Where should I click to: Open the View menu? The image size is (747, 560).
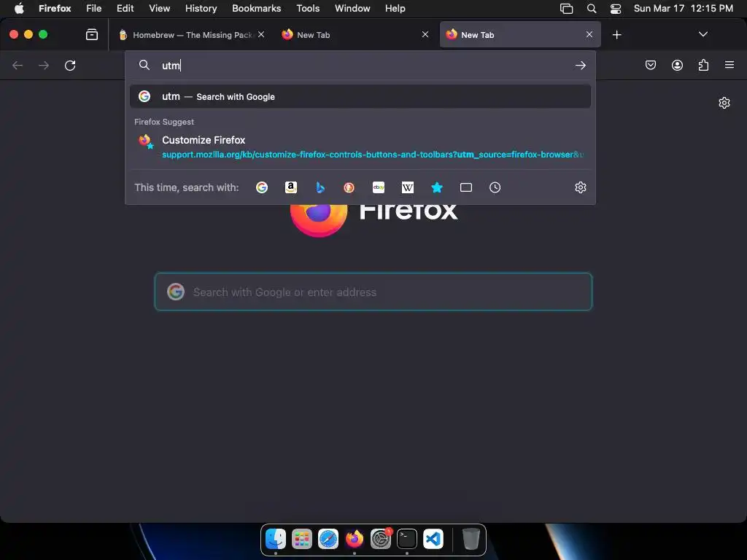(x=159, y=8)
